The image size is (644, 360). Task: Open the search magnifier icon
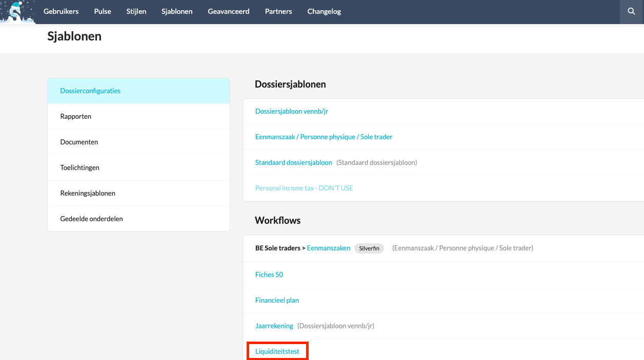pyautogui.click(x=632, y=12)
